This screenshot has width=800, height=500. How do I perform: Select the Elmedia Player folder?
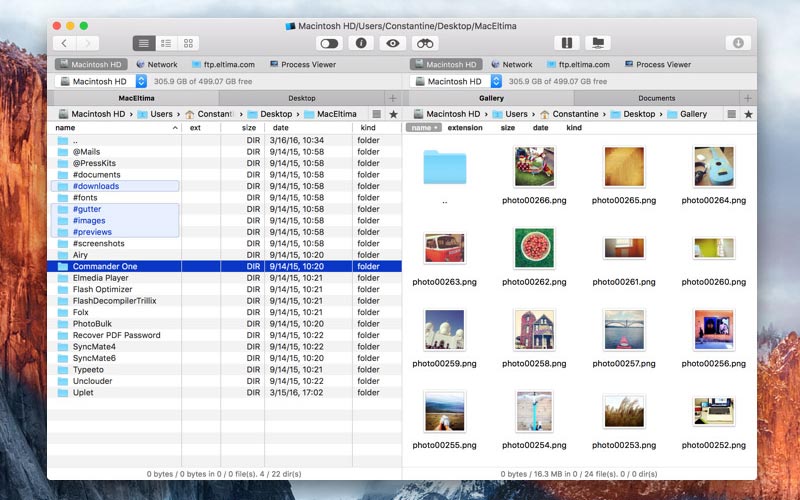point(100,278)
